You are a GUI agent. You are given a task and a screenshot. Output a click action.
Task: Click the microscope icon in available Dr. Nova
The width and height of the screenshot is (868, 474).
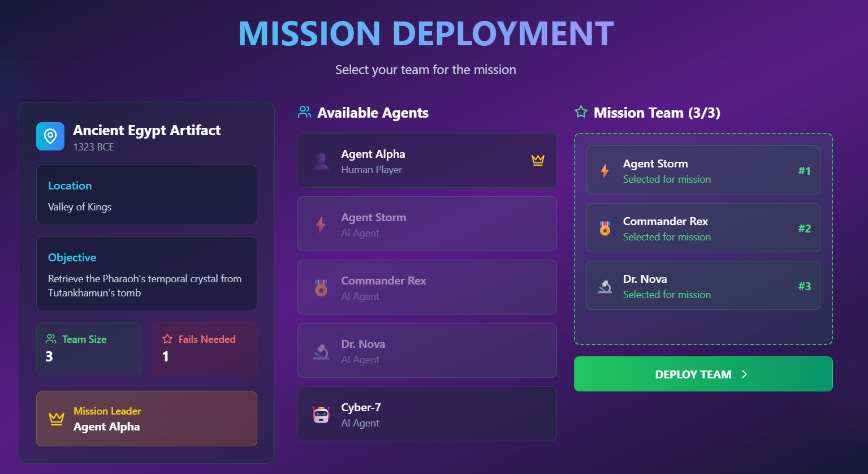(x=321, y=351)
